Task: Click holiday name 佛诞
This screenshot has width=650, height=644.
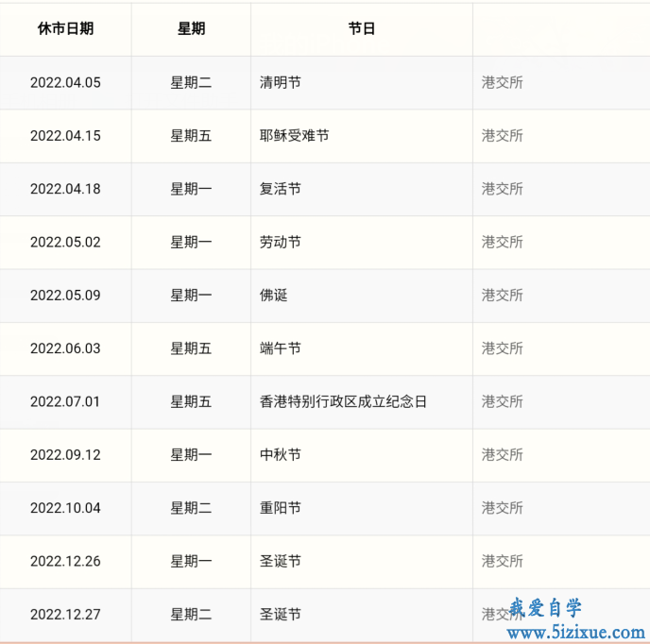Action: pos(274,295)
